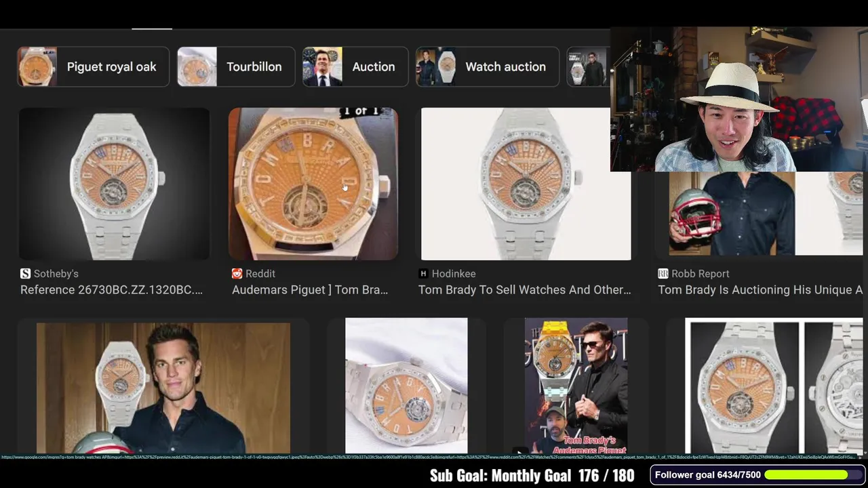Open the Hodinkee source name link
868x488 pixels.
pyautogui.click(x=454, y=274)
